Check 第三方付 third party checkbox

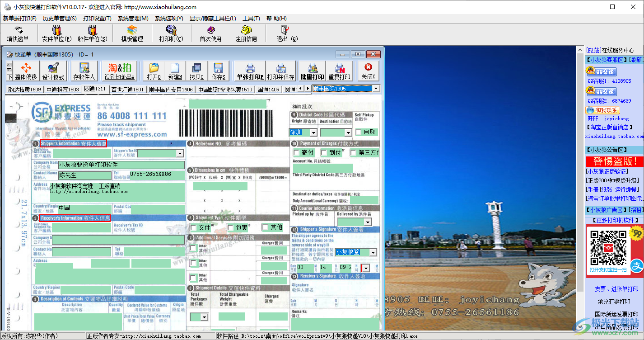tap(353, 153)
